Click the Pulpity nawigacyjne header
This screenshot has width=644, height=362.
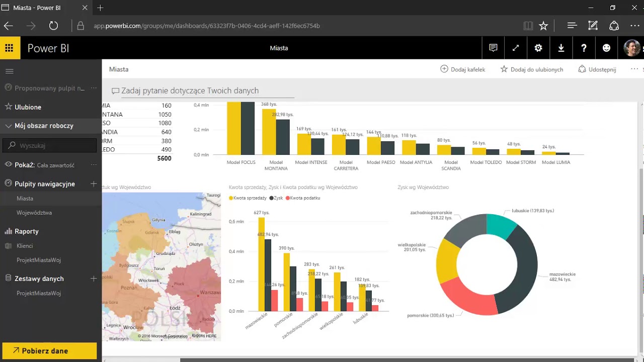[45, 184]
